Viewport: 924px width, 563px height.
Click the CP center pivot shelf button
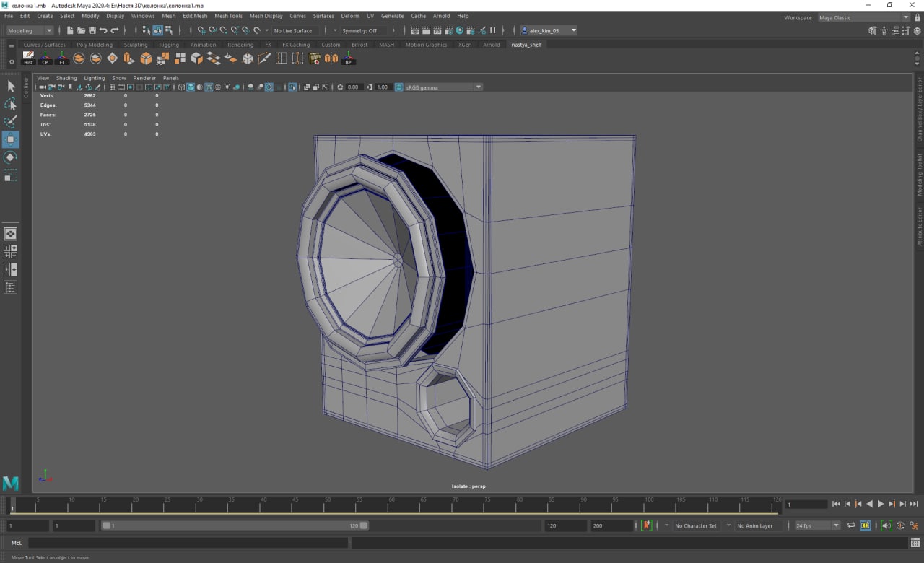(x=45, y=58)
